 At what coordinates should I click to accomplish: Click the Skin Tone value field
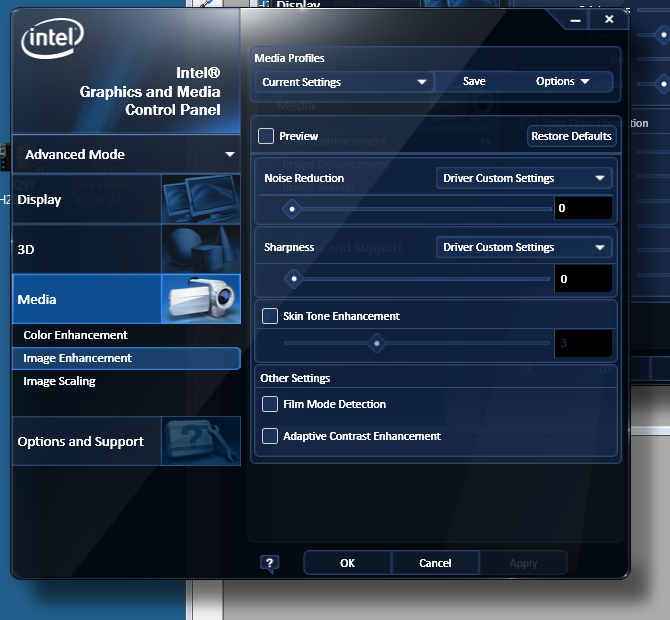(583, 343)
